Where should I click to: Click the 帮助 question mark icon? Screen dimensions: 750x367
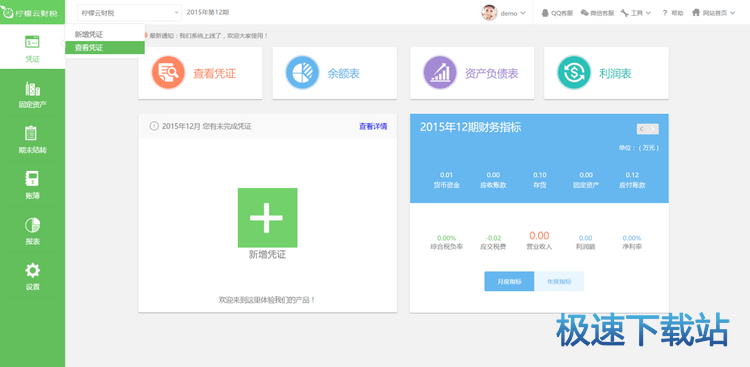(x=664, y=13)
